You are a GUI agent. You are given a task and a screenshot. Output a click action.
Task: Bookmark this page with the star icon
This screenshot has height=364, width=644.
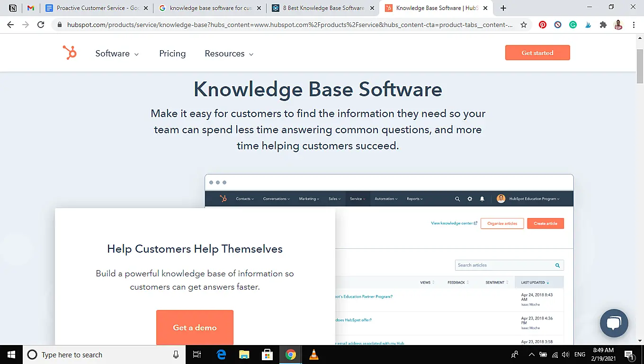pos(524,24)
